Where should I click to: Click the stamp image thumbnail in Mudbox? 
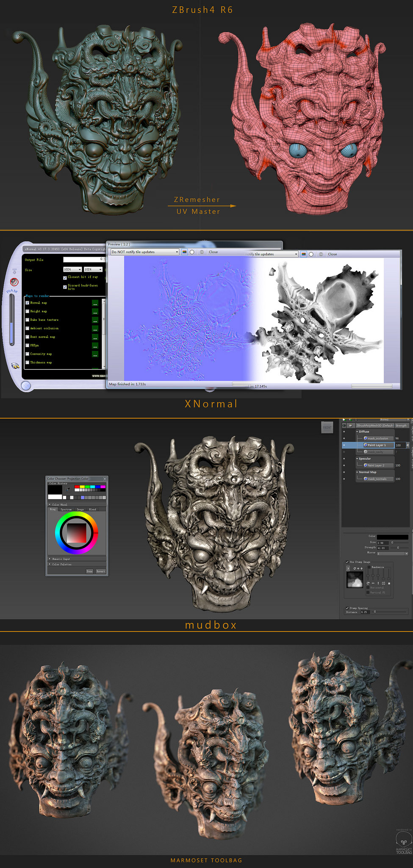(355, 579)
